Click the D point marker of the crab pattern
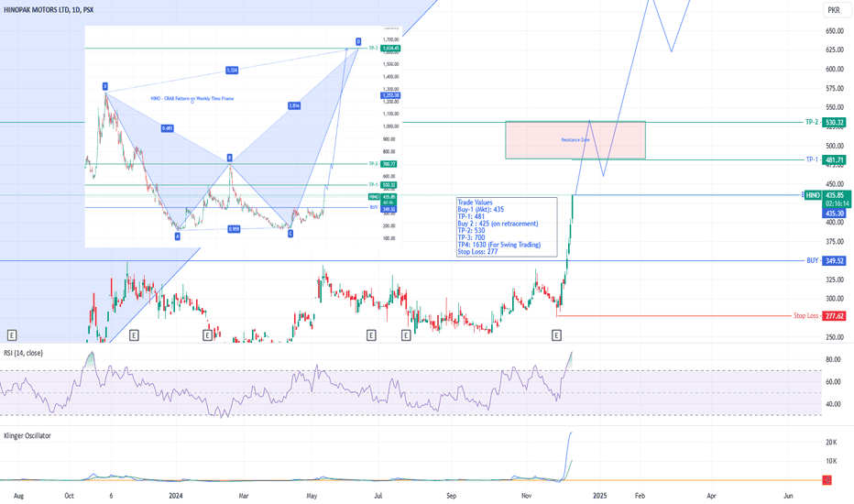The height and width of the screenshot is (504, 854). tap(358, 41)
